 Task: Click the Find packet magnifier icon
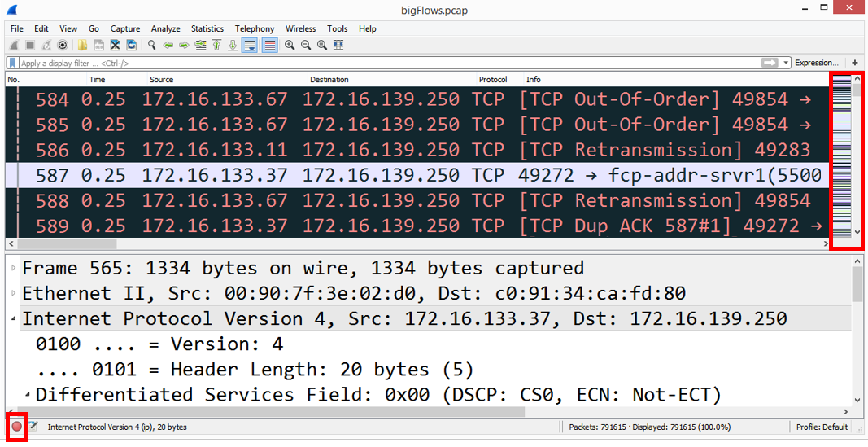[x=151, y=46]
